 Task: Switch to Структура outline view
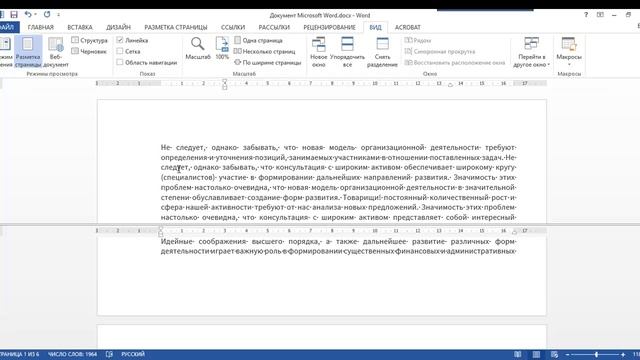90,40
